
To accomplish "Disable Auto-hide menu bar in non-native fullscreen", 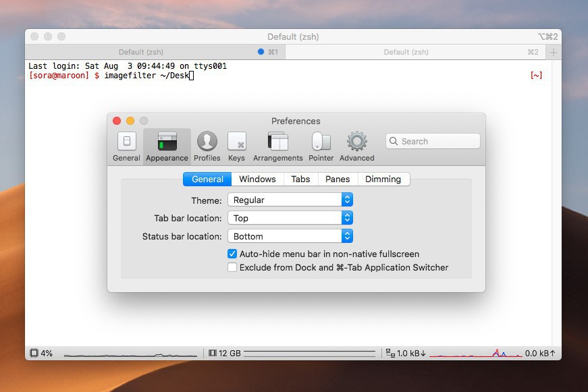I will tap(232, 254).
